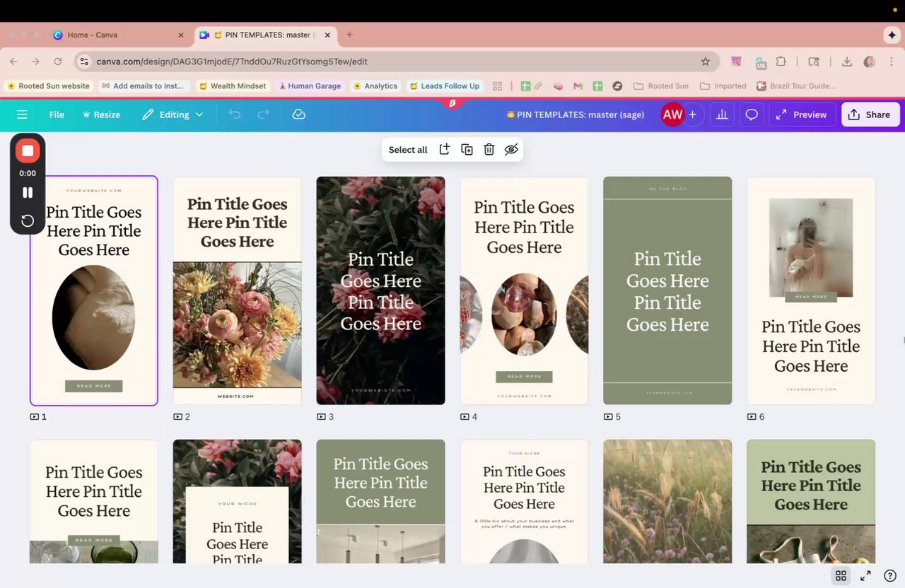905x588 pixels.
Task: Open the Gmail bookmark icon
Action: [x=578, y=86]
